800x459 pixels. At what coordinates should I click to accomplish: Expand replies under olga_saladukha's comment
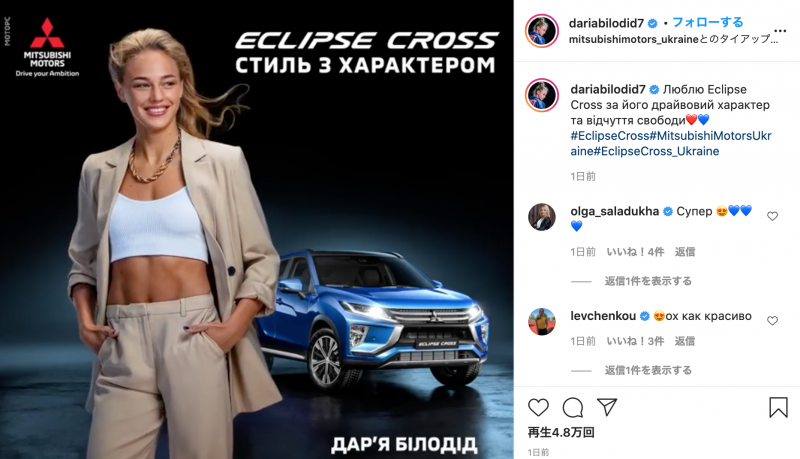(x=648, y=281)
